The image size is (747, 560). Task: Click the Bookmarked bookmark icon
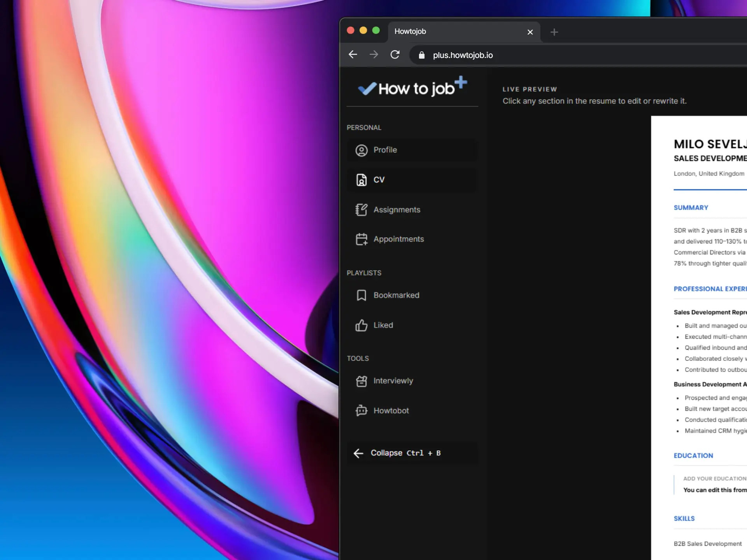361,295
